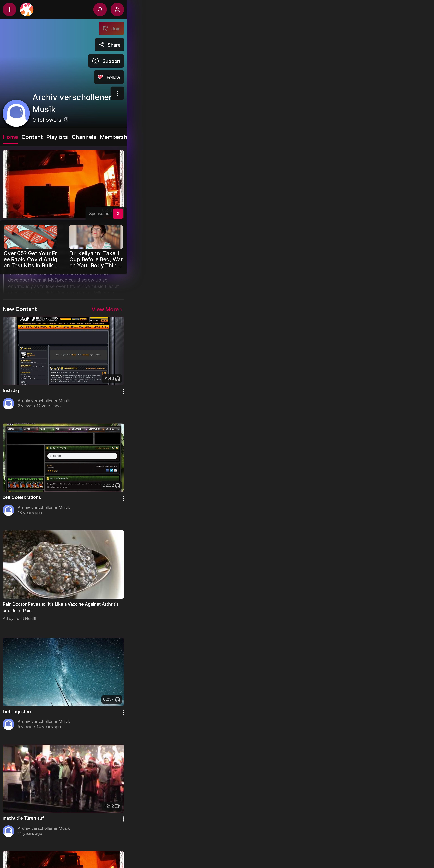Click headphones audio icon on Irish Jig

tap(118, 379)
